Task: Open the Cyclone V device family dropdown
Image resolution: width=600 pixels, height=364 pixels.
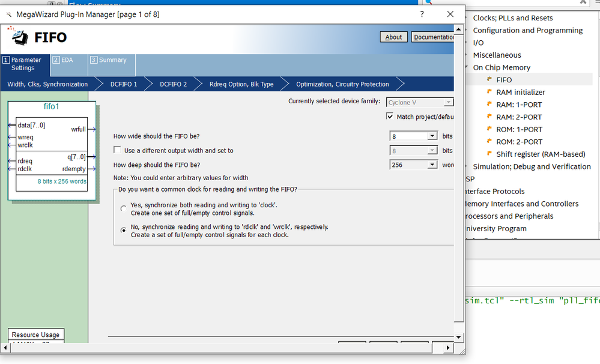Action: point(448,102)
